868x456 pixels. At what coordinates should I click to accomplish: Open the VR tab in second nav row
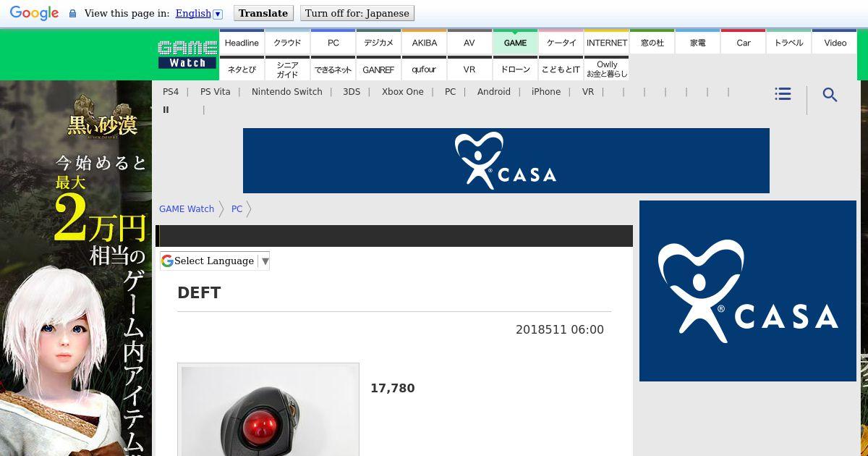click(469, 69)
